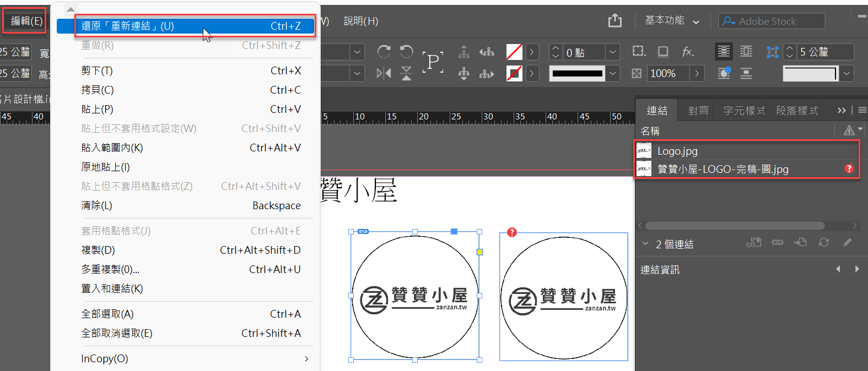Click the relink chain icon in Links panel
868x371 pixels.
tap(778, 242)
